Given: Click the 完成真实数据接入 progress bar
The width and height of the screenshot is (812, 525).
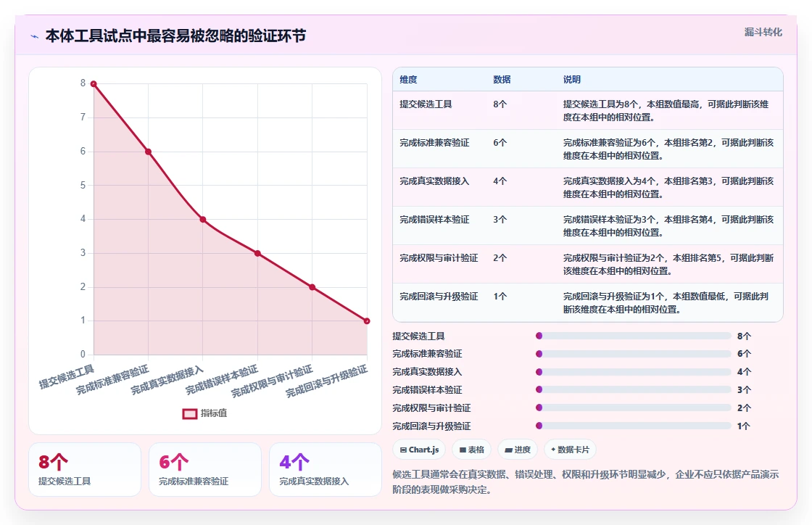Looking at the screenshot, I should tap(634, 372).
